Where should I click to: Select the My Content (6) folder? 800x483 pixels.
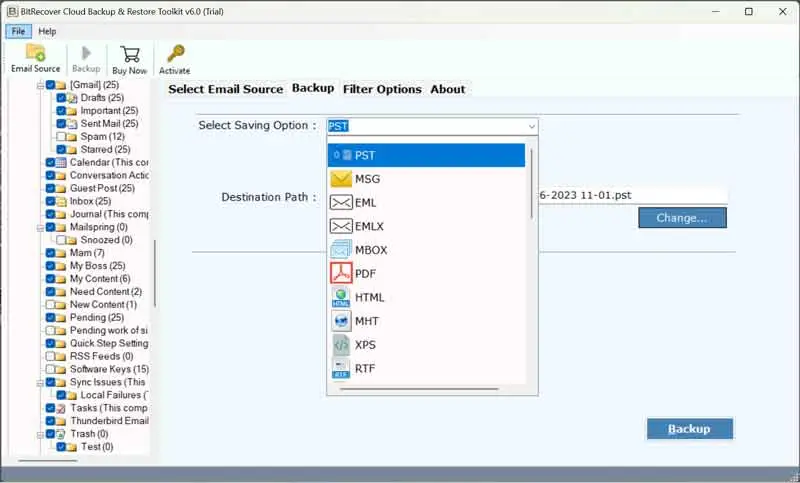tap(101, 278)
